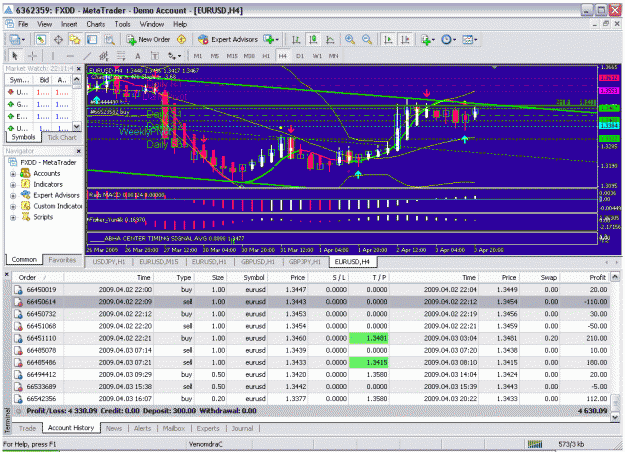Open the new chart profile icon
The image size is (625, 452).
16,39
